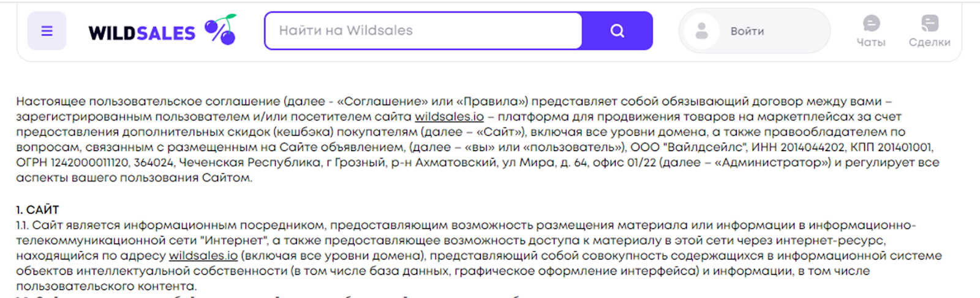Click the "Чаты" label
Screen dimensions: 980x298
coord(871,42)
